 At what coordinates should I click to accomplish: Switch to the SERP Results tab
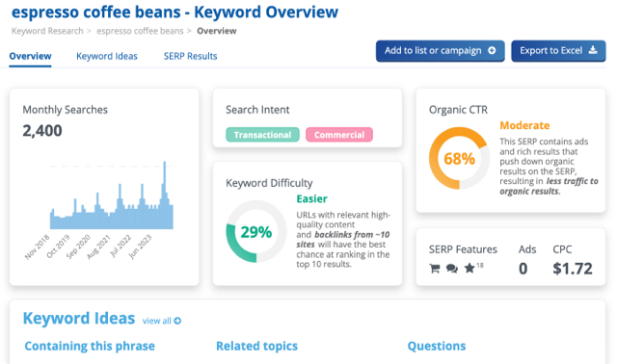coord(191,56)
